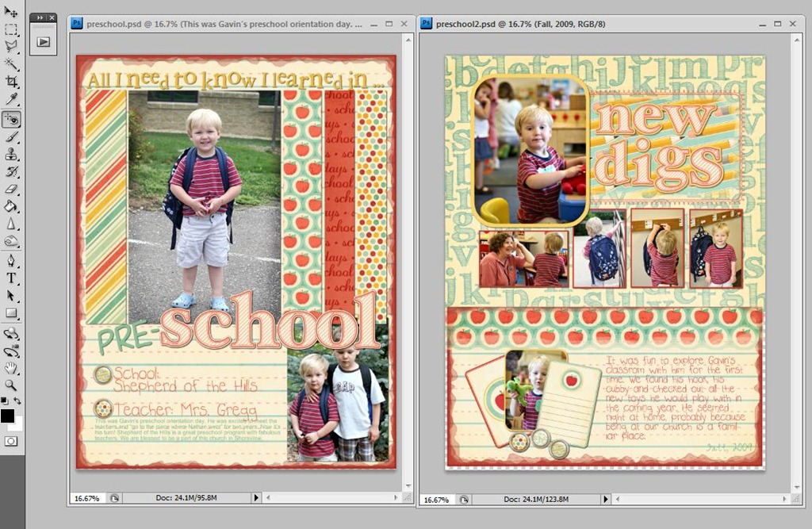Click the large 'school' title on canvas
The height and width of the screenshot is (529, 812).
click(270, 322)
